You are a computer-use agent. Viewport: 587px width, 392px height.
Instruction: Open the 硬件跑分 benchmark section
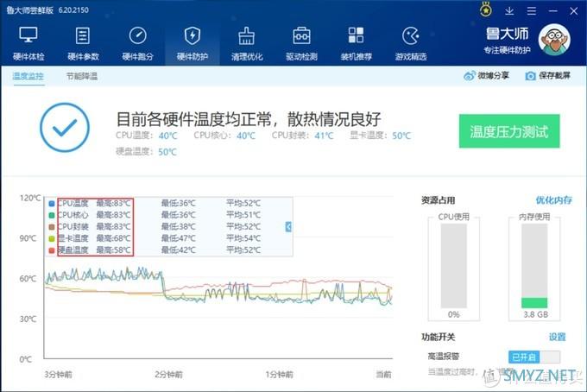tap(137, 43)
